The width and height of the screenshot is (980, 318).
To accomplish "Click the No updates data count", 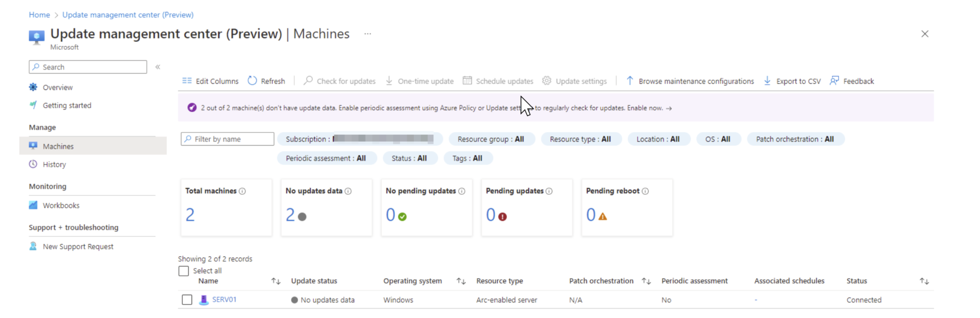I will point(290,215).
